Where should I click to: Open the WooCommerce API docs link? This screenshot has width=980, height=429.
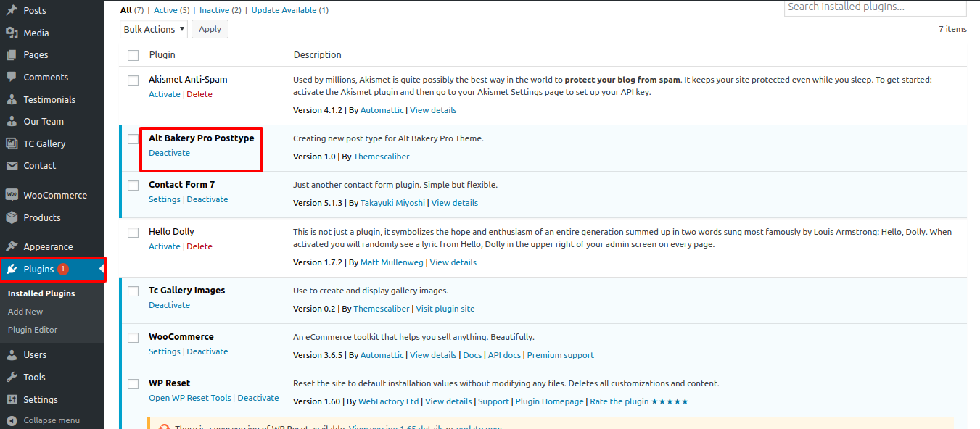coord(504,355)
